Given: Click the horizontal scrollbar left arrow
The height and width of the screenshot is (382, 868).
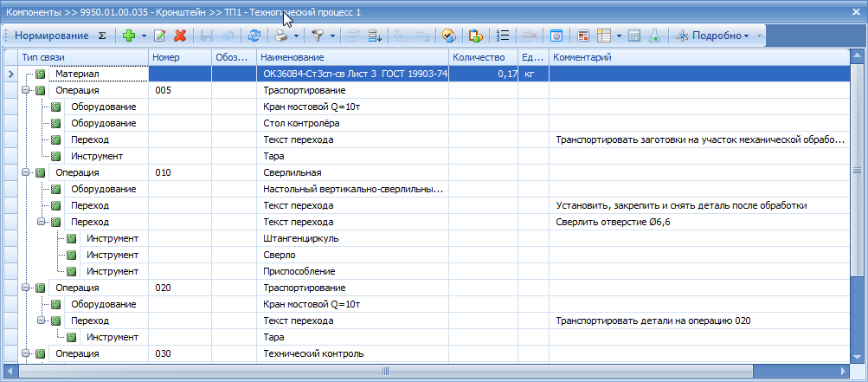Looking at the screenshot, I should (10, 370).
